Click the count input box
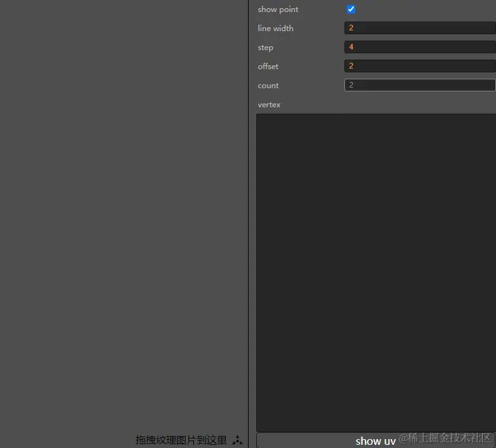This screenshot has width=496, height=448. coord(420,85)
